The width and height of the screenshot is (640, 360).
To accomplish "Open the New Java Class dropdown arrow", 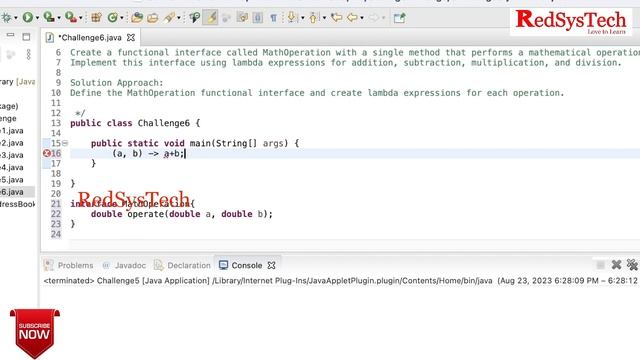I will pyautogui.click(x=122, y=18).
